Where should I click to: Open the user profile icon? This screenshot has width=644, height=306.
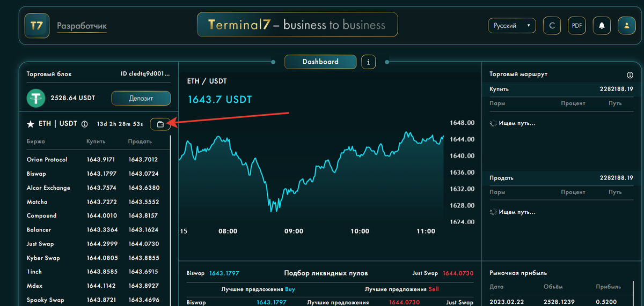(626, 25)
